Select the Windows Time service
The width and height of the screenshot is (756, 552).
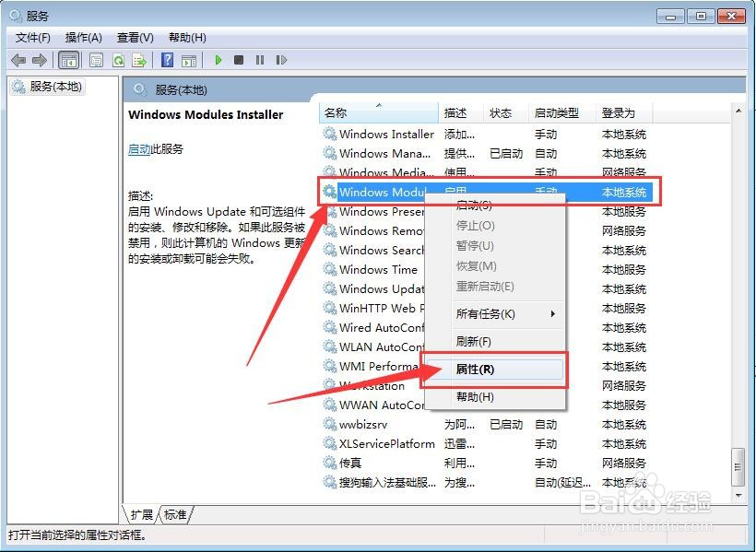379,269
